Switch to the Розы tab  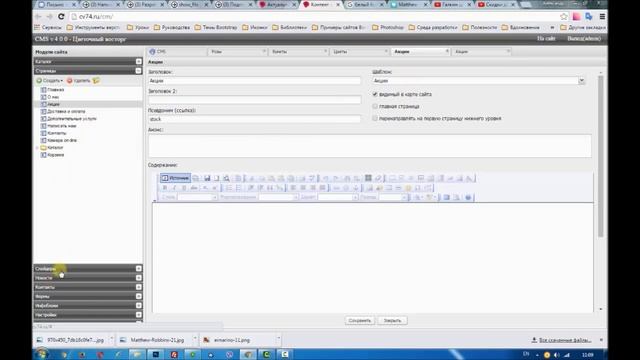click(237, 52)
